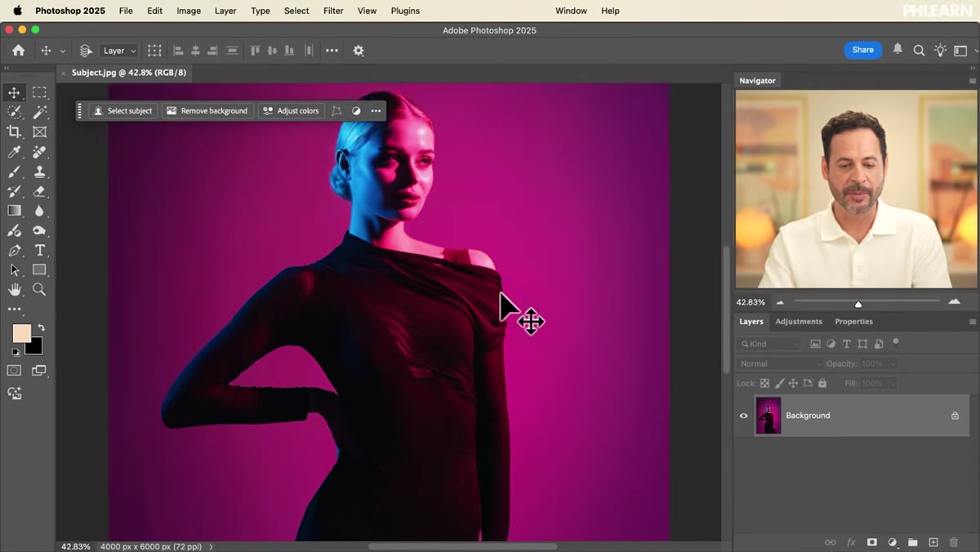Select the Blur tool

tap(39, 211)
